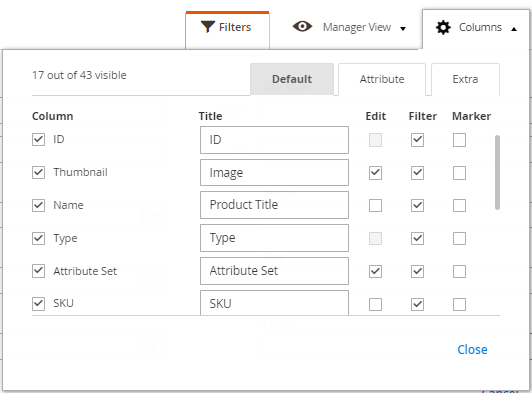The height and width of the screenshot is (393, 532).
Task: Collapse the Columns panel arrow
Action: click(514, 29)
